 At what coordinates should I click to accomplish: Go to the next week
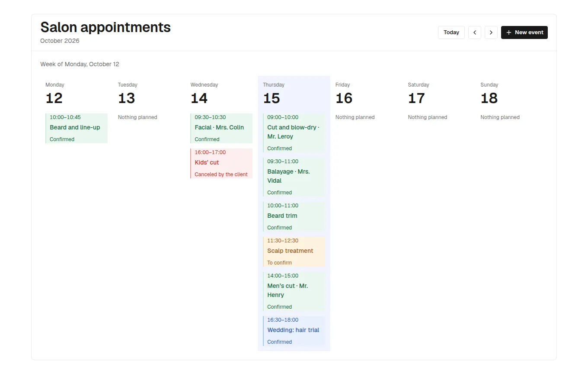click(491, 32)
